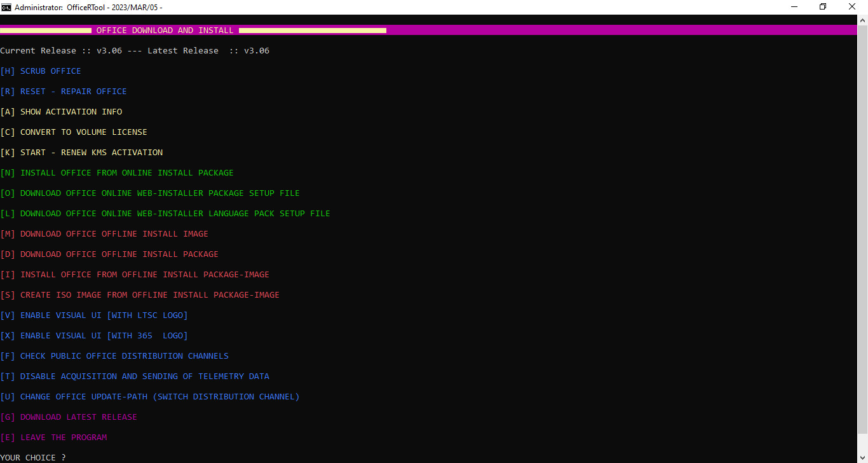This screenshot has height=463, width=868.
Task: Click [X] ENABLE VISUAL UI WITH 365 LOGO
Action: [94, 336]
